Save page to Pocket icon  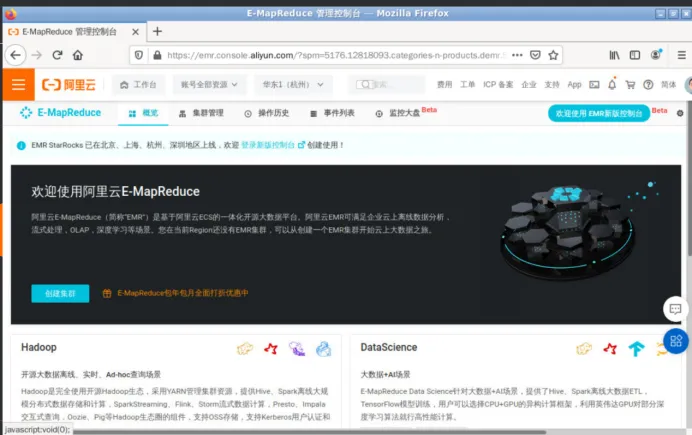click(535, 55)
